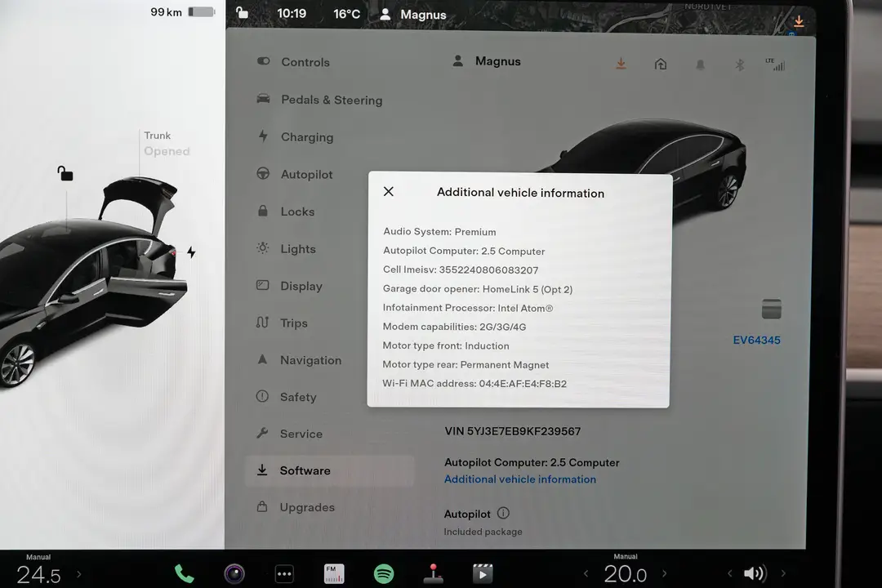Tap the Magnus profile in top status bar
Screen dimensions: 882x588
coord(413,15)
